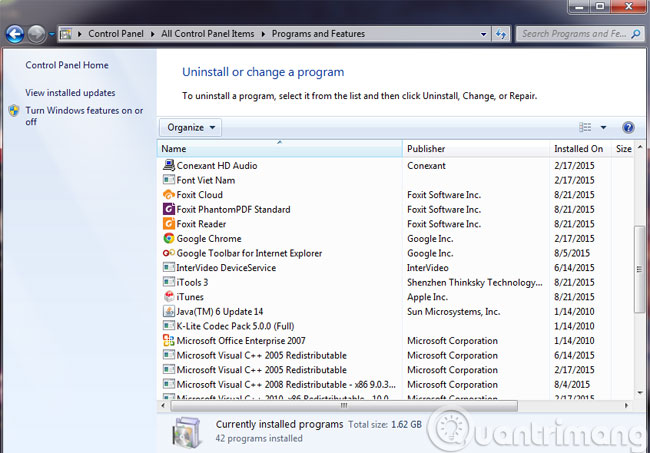Click the InterVideo DeviceService icon
650x453 pixels.
click(169, 267)
